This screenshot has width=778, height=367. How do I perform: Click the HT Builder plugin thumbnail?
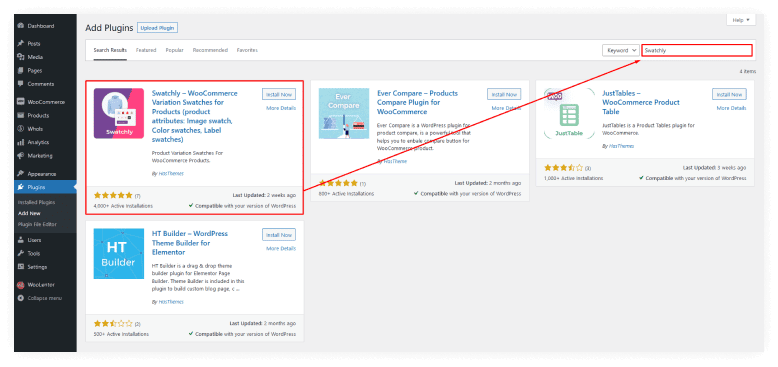tap(119, 253)
